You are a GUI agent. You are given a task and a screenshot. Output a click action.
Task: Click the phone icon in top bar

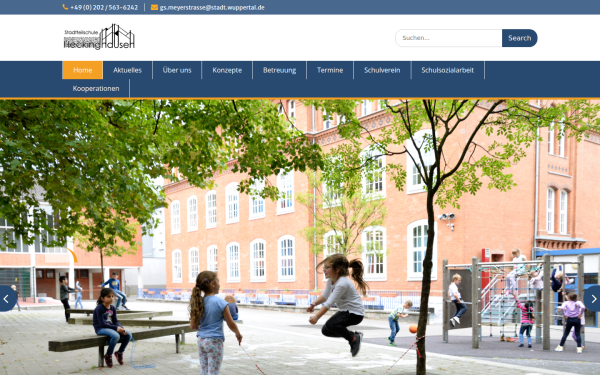click(65, 7)
